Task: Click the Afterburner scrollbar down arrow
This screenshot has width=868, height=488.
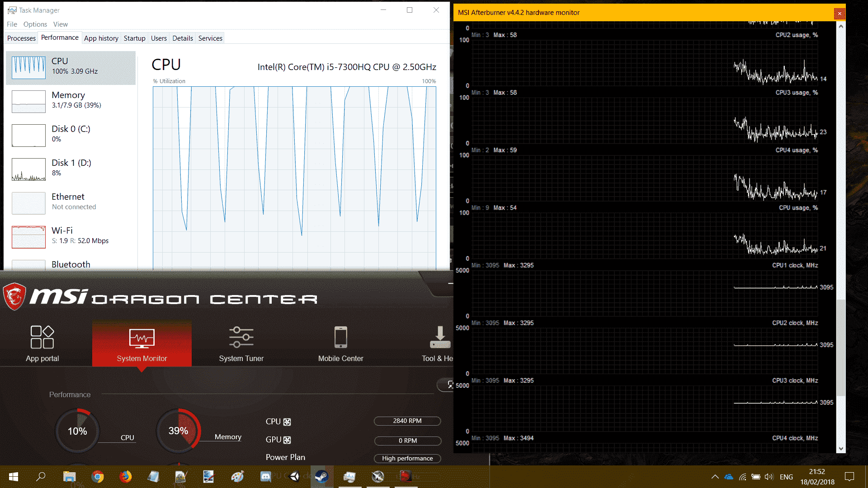Action: coord(841,449)
